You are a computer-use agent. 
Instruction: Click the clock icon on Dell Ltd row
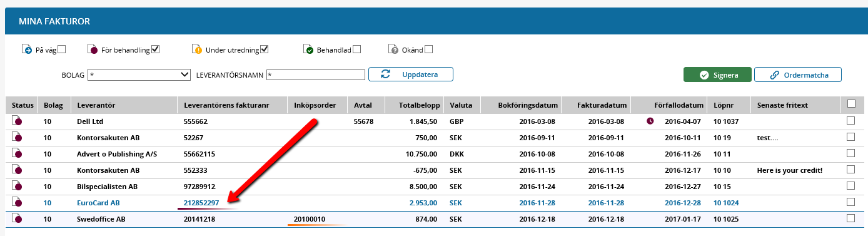click(650, 121)
